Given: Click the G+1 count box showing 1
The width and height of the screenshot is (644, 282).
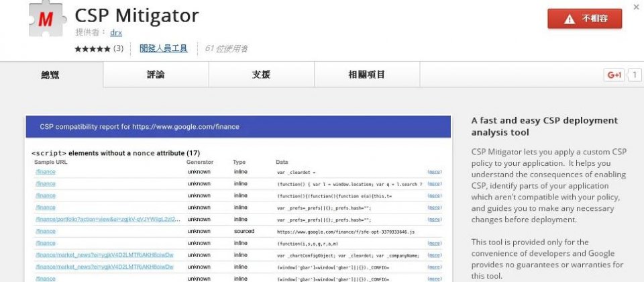Looking at the screenshot, I should tap(635, 75).
